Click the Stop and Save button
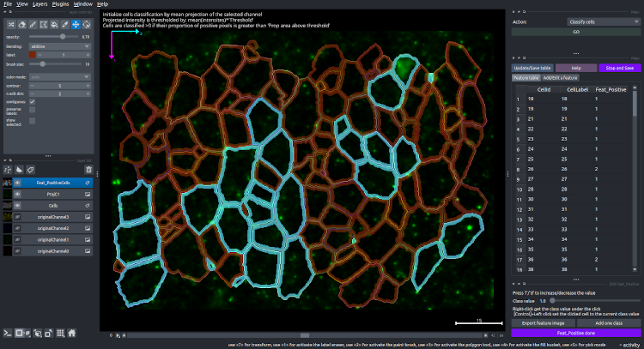 (618, 67)
